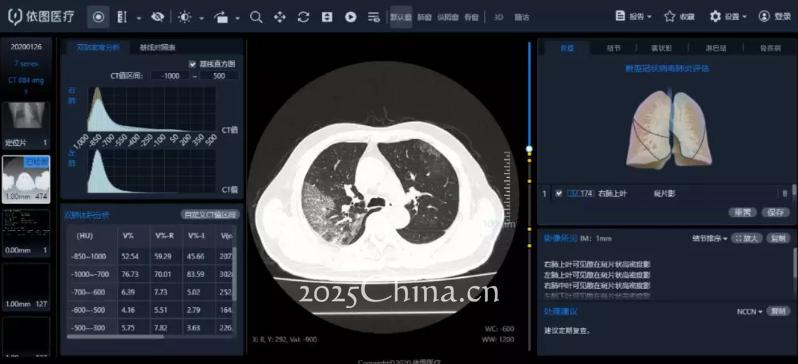Viewport: 798px width, 364px height.
Task: Click the 保存 button
Action: tap(776, 212)
